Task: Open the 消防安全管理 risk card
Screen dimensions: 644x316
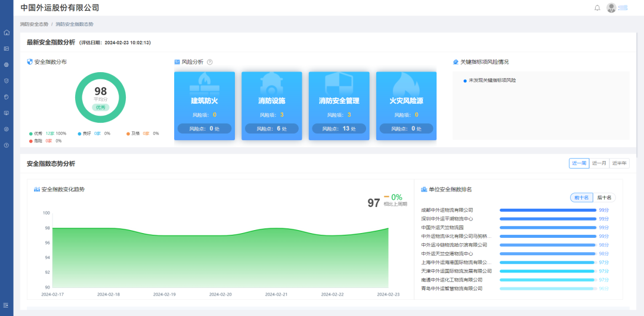Action: 339,106
